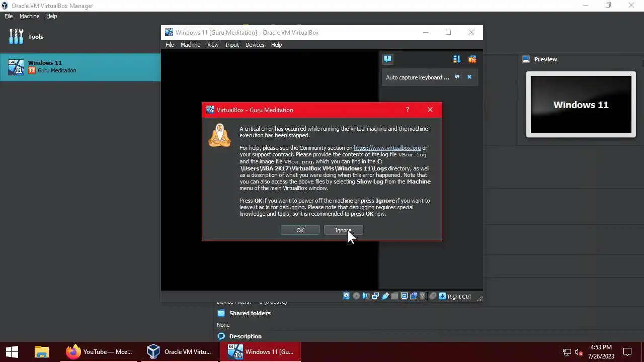Open Machine menu in VM window
Screen dimensions: 644x362
190,45
